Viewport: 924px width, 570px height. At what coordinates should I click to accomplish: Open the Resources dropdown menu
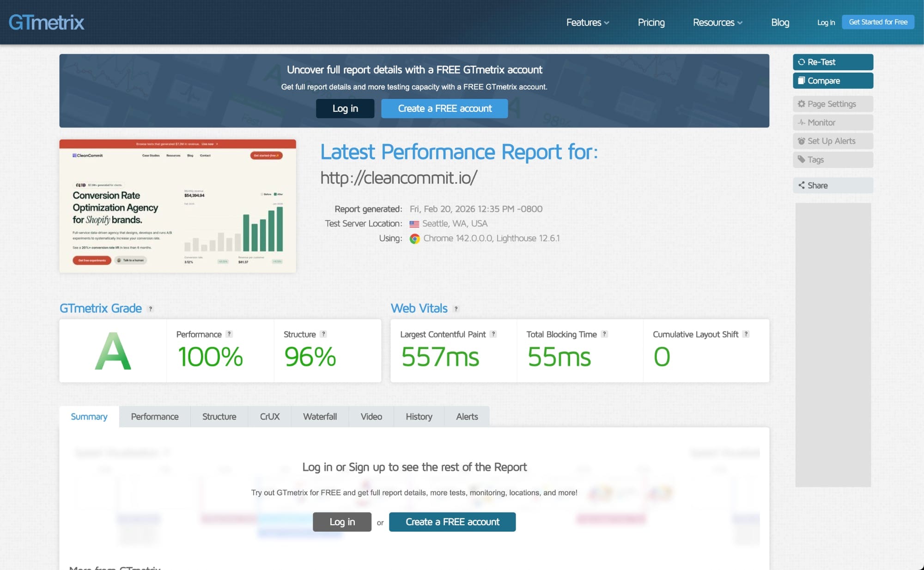(x=717, y=22)
